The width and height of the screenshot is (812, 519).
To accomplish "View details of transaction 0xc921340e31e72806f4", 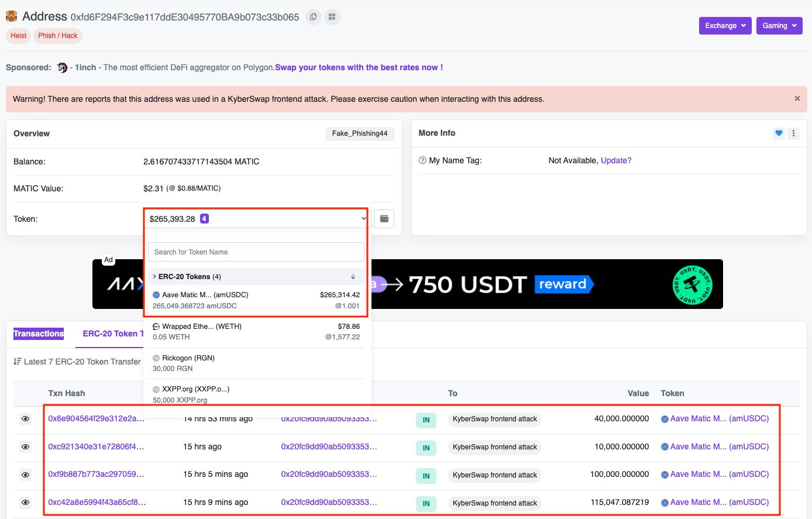I will click(25, 447).
